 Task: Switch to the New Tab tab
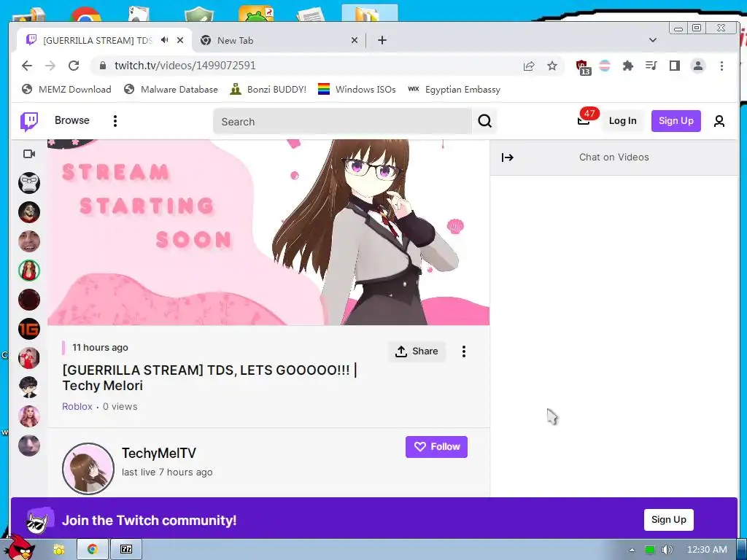point(235,41)
